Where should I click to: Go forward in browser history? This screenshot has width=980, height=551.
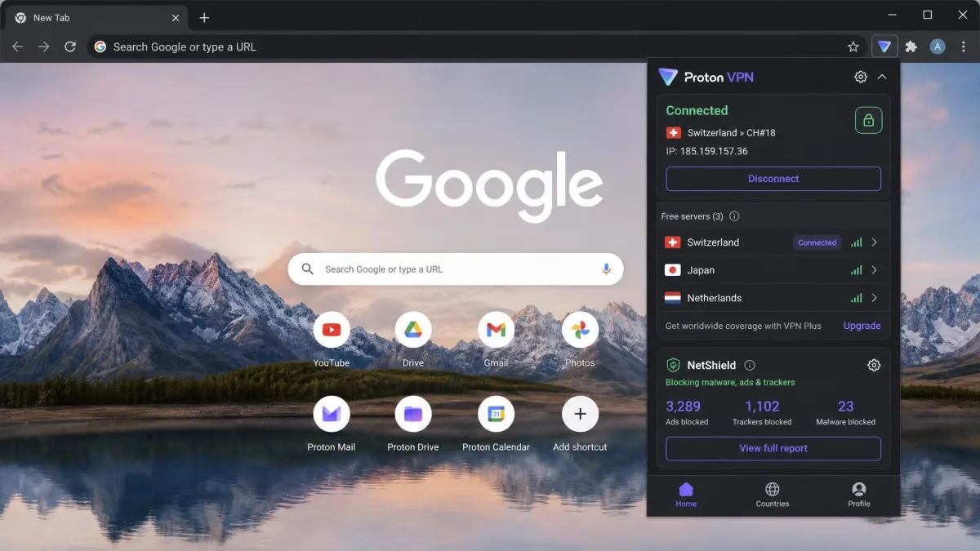(44, 47)
